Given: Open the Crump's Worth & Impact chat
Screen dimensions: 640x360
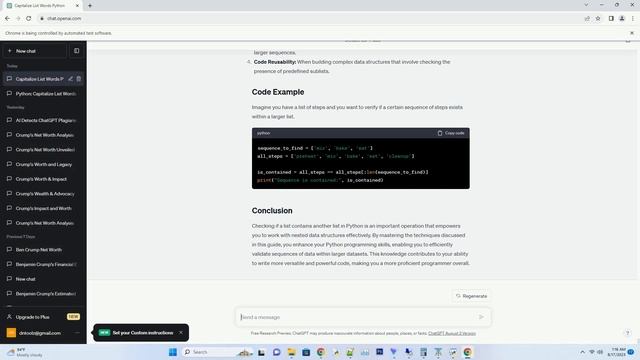Looking at the screenshot, I should [x=43, y=179].
